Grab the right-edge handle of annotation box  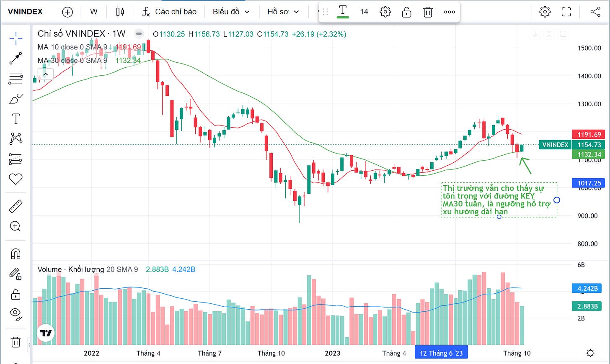pyautogui.click(x=557, y=200)
